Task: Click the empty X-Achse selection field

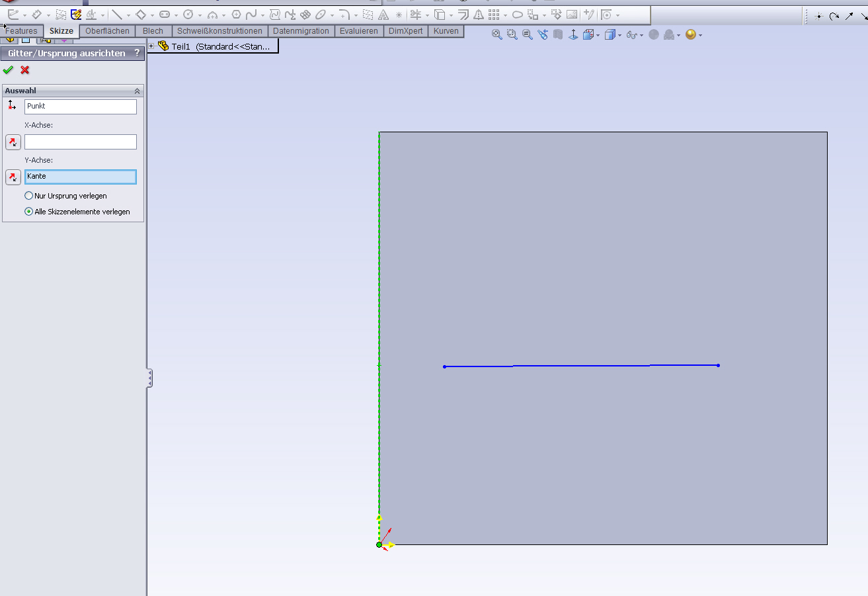Action: [81, 142]
